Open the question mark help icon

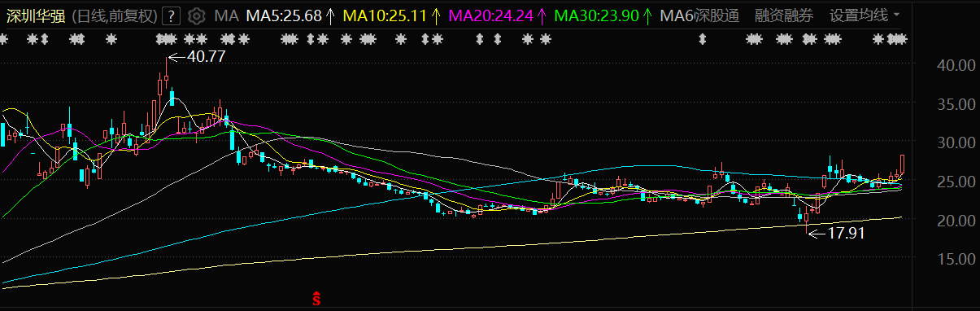172,15
